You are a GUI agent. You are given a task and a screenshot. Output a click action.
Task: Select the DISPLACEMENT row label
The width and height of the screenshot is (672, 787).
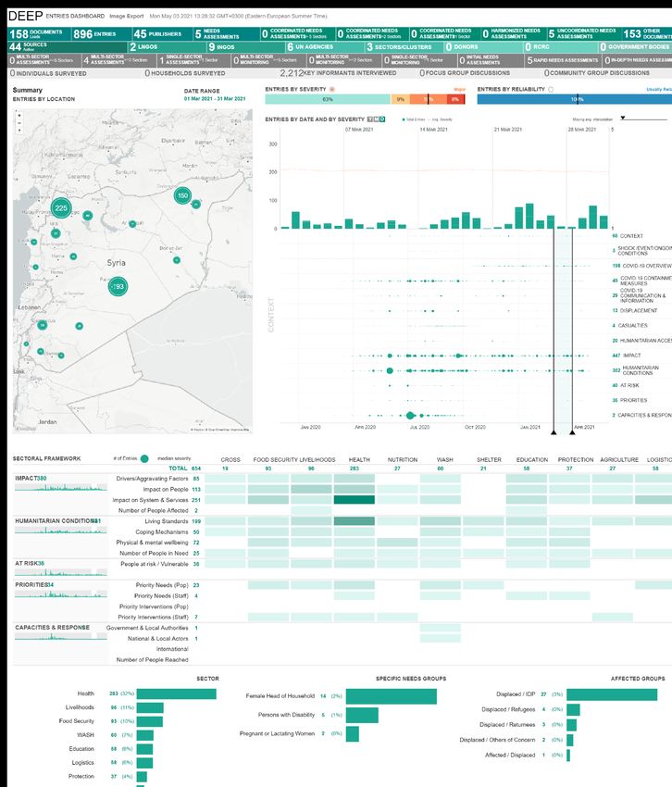[x=639, y=311]
